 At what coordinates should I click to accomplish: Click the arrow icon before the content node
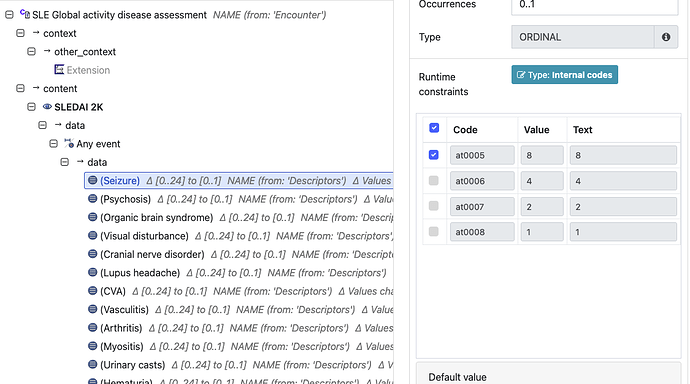coord(36,88)
